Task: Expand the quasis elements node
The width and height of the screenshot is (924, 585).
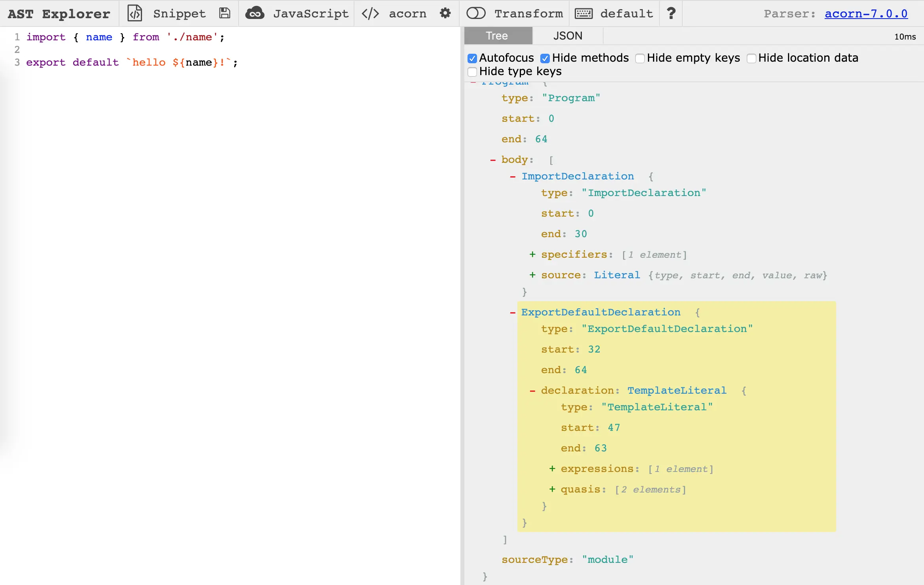Action: 553,489
